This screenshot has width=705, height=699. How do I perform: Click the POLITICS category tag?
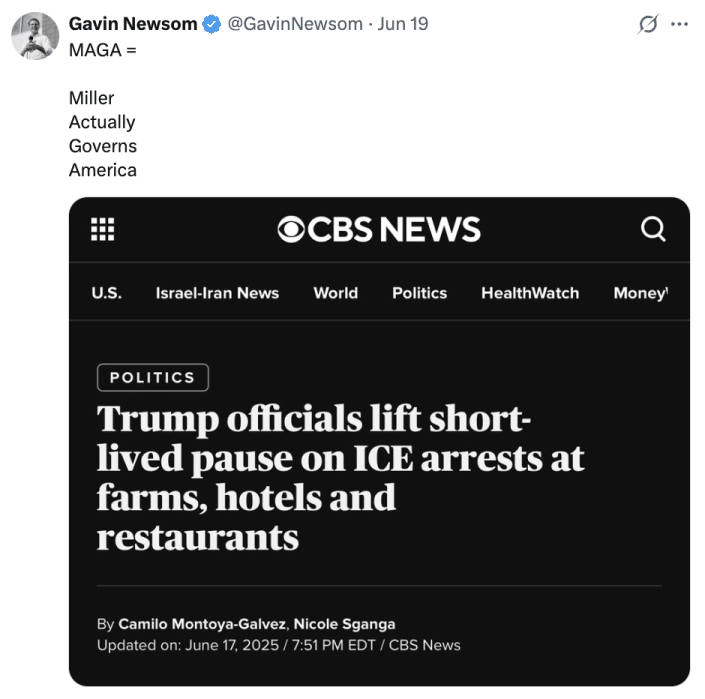(x=152, y=377)
